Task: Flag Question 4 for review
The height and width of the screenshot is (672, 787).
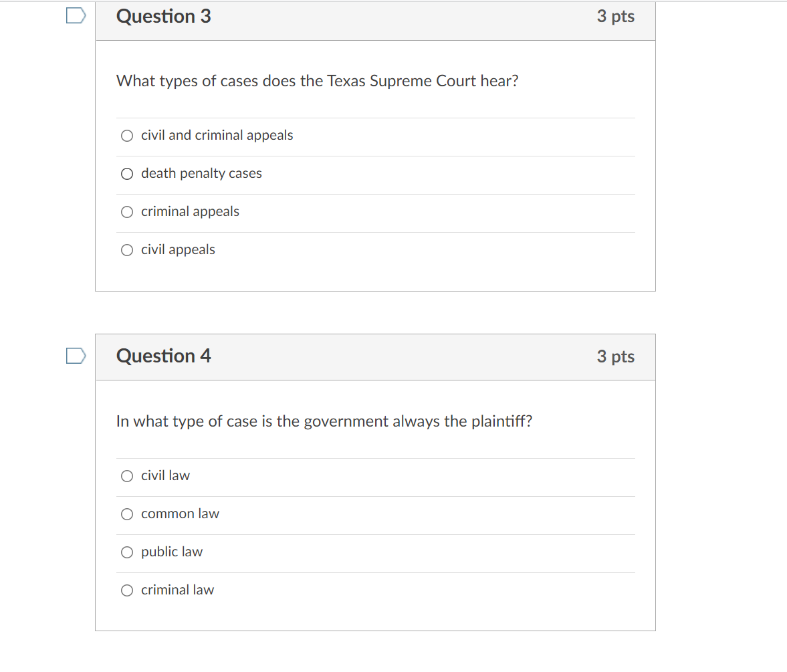Action: coord(76,356)
